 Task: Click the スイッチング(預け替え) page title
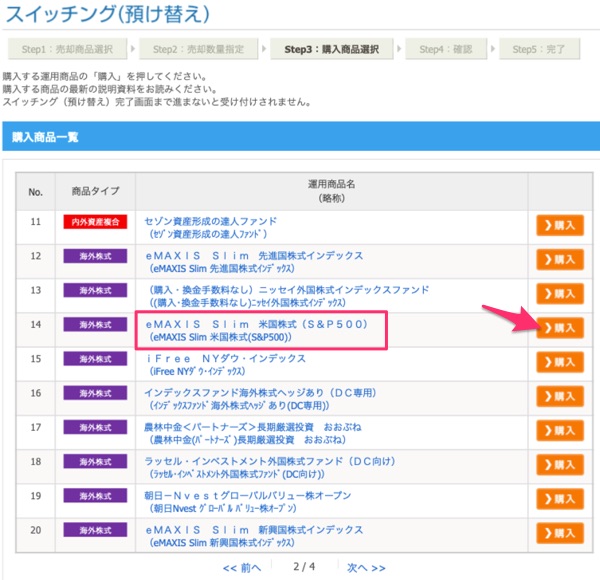click(108, 14)
